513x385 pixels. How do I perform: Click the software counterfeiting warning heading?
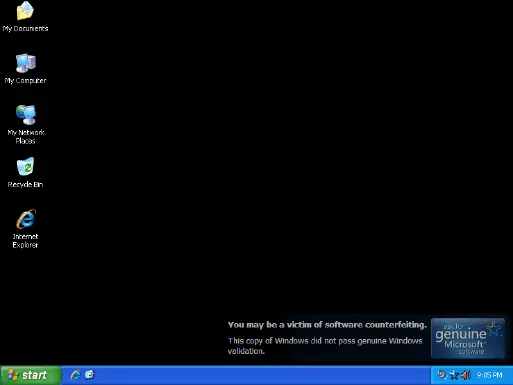click(327, 325)
